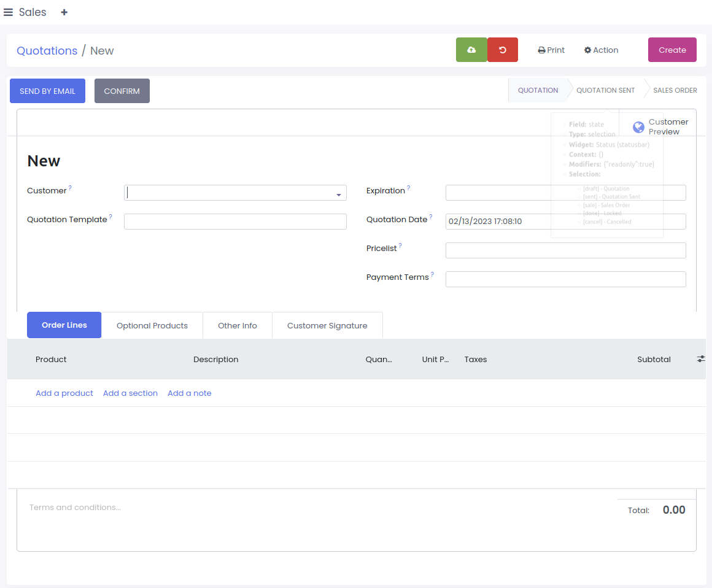Go back to Quotations breadcrumb
This screenshot has width=712, height=588.
47,50
